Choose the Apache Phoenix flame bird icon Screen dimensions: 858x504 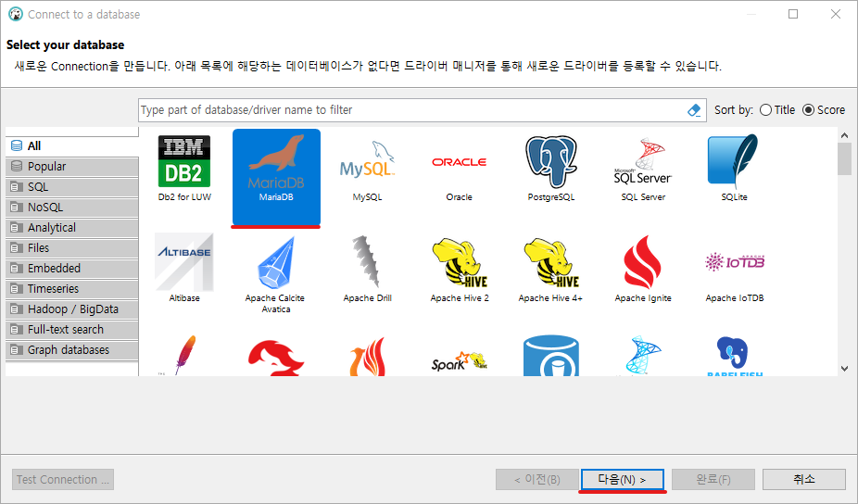[x=367, y=357]
